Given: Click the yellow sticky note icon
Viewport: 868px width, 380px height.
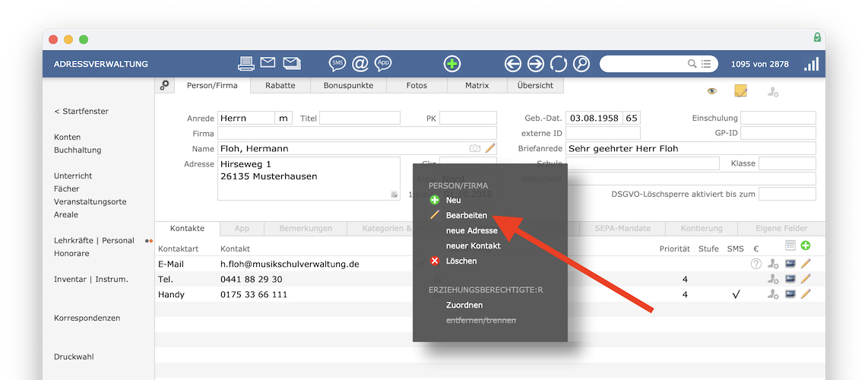Looking at the screenshot, I should [x=740, y=91].
